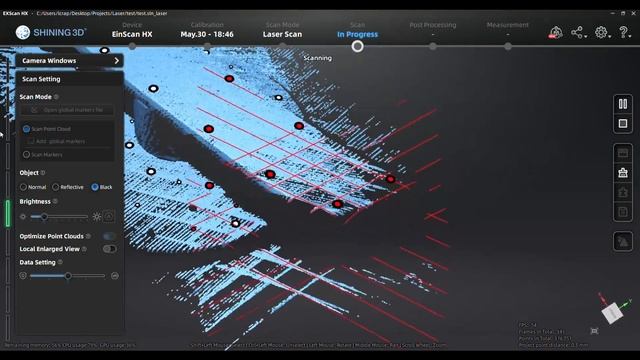Select the Scan In Progress step
The width and height of the screenshot is (640, 360).
357,31
